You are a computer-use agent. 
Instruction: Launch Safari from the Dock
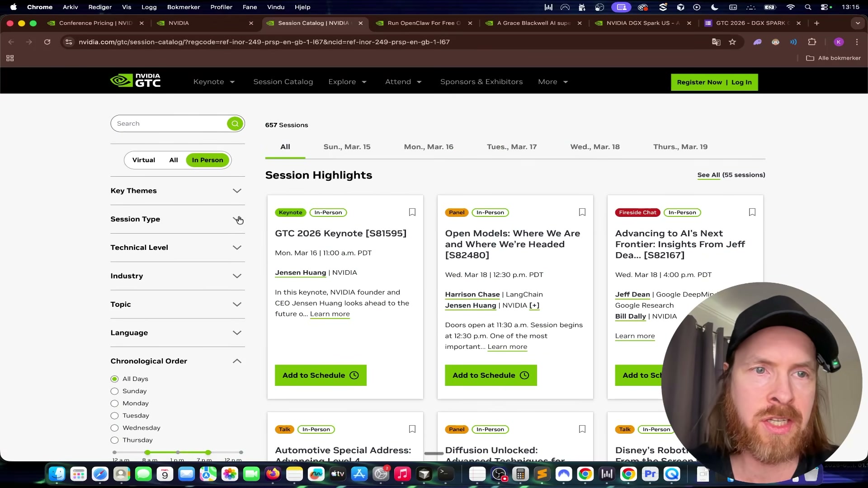(x=100, y=474)
